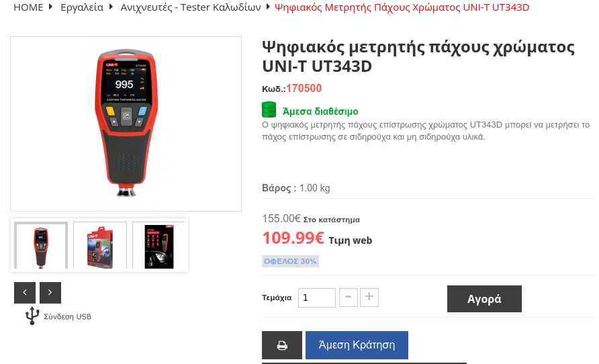Click the USB connection icon

tap(32, 316)
